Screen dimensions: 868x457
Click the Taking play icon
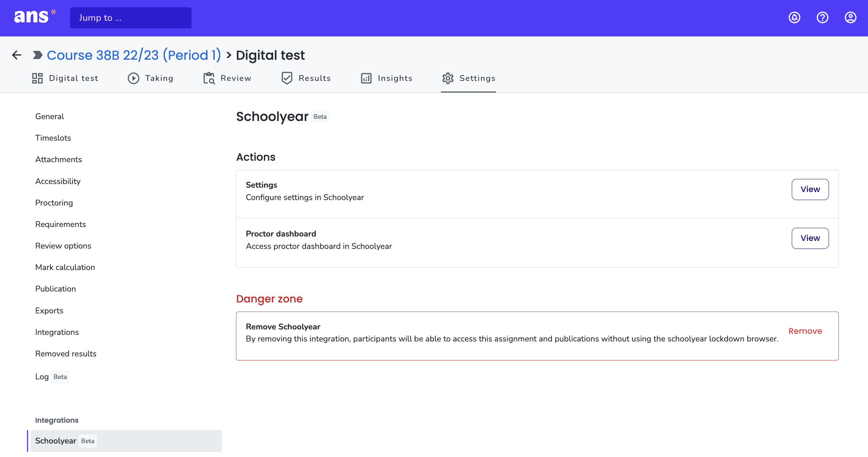point(133,78)
